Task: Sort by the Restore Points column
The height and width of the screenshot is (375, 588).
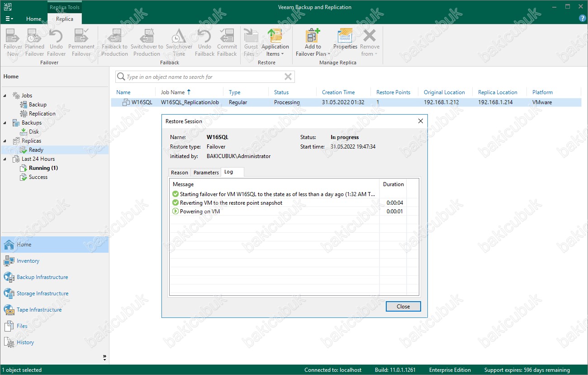Action: [393, 92]
